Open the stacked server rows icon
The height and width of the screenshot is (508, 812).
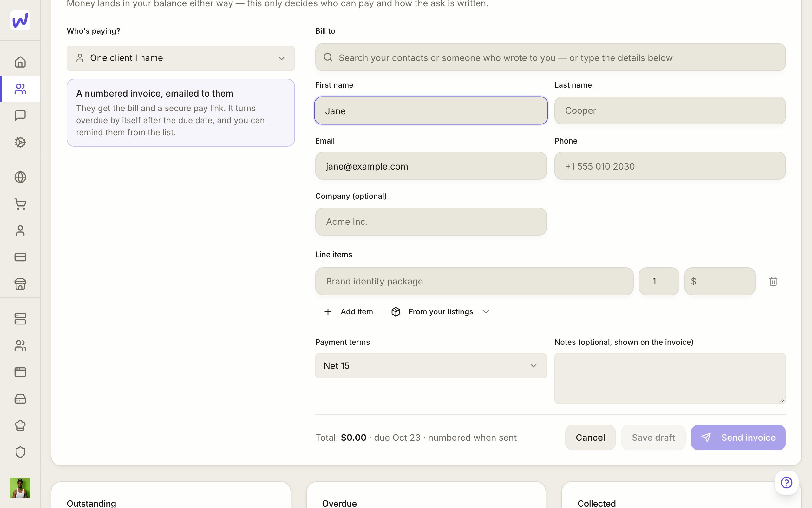(x=20, y=319)
